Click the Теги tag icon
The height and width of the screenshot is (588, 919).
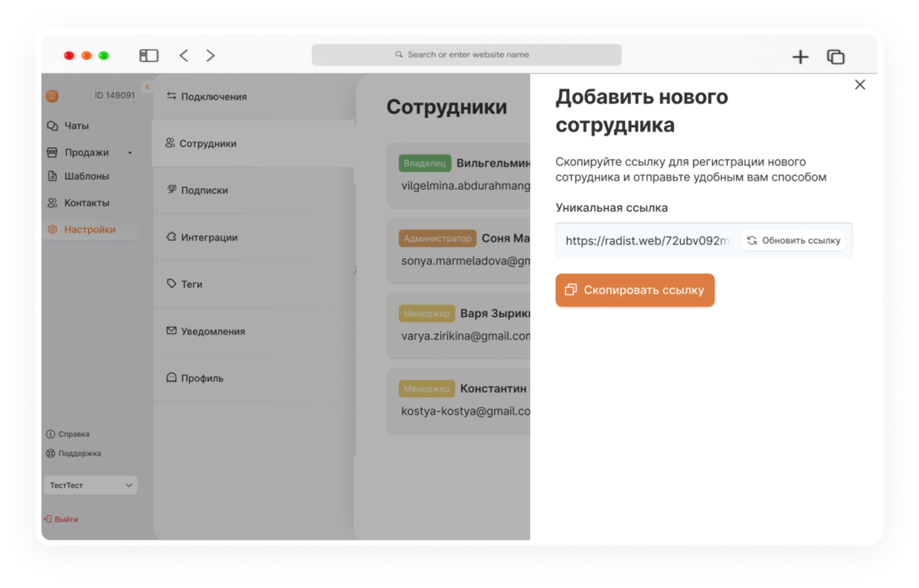pyautogui.click(x=172, y=283)
